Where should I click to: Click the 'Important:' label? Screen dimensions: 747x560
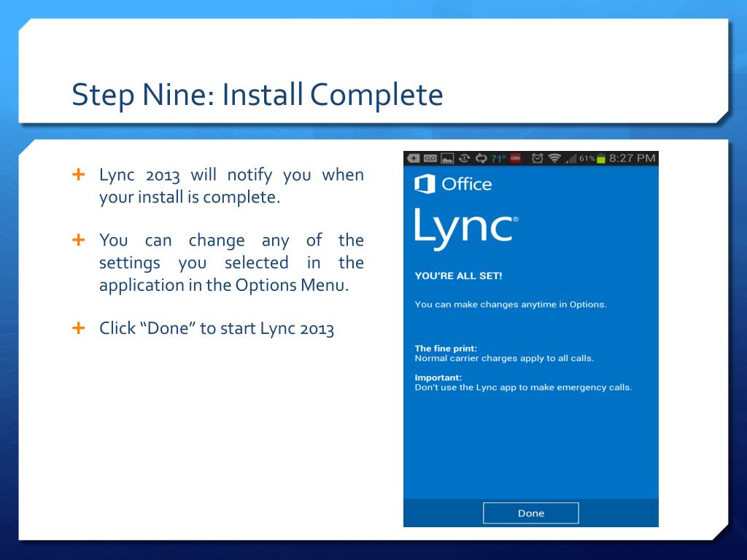(x=438, y=378)
